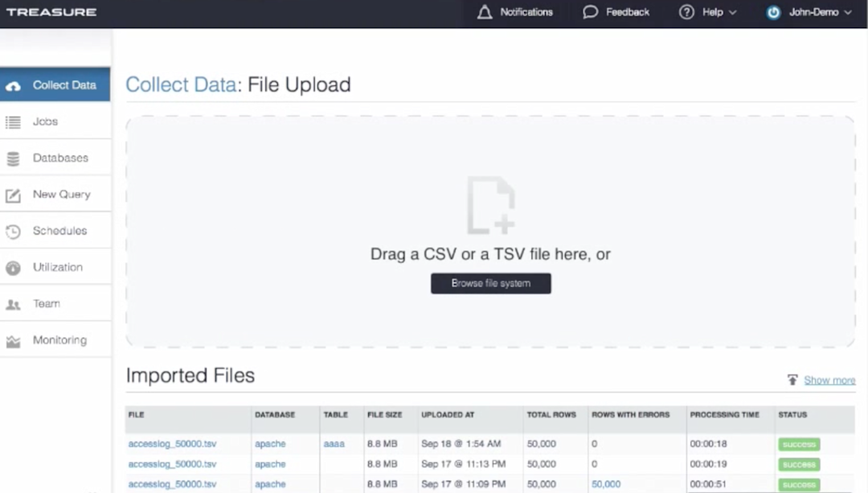
Task: Select the Collect Data menu item
Action: [55, 84]
